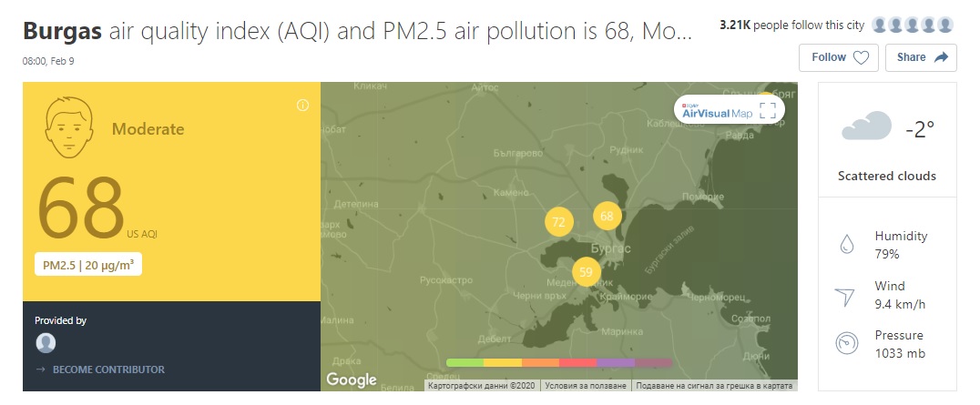Image resolution: width=980 pixels, height=405 pixels.
Task: Click the pressure gauge icon
Action: point(846,344)
